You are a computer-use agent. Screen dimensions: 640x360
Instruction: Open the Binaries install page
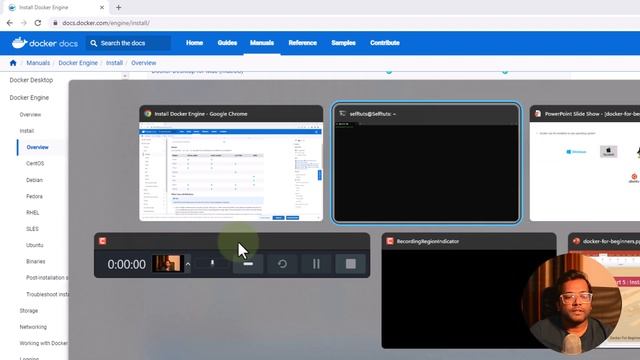coord(36,262)
